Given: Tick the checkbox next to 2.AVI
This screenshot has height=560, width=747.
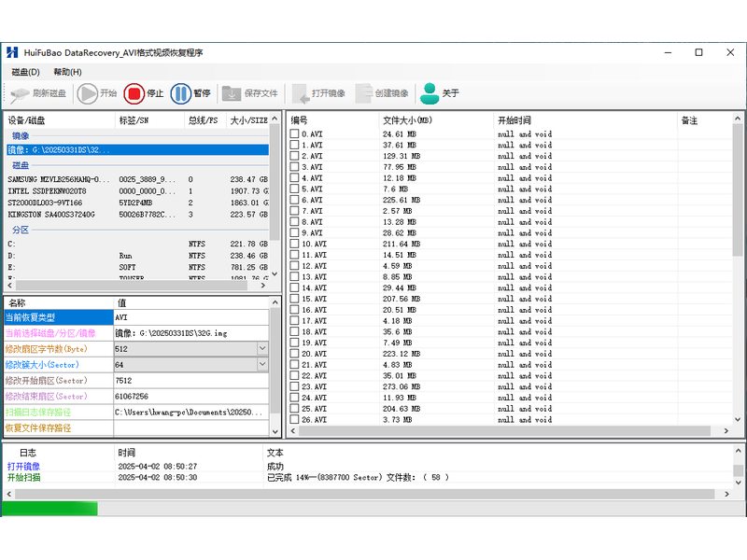Looking at the screenshot, I should 294,156.
